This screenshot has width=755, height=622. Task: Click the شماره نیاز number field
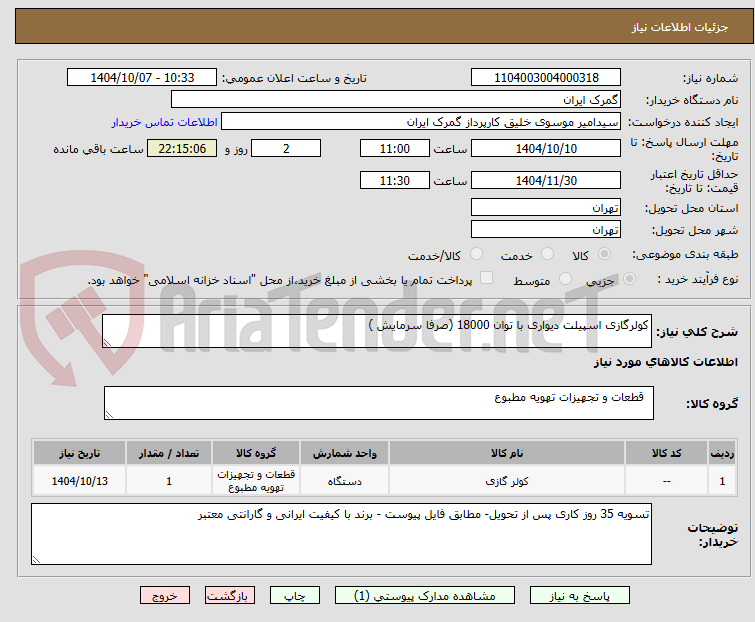click(546, 78)
